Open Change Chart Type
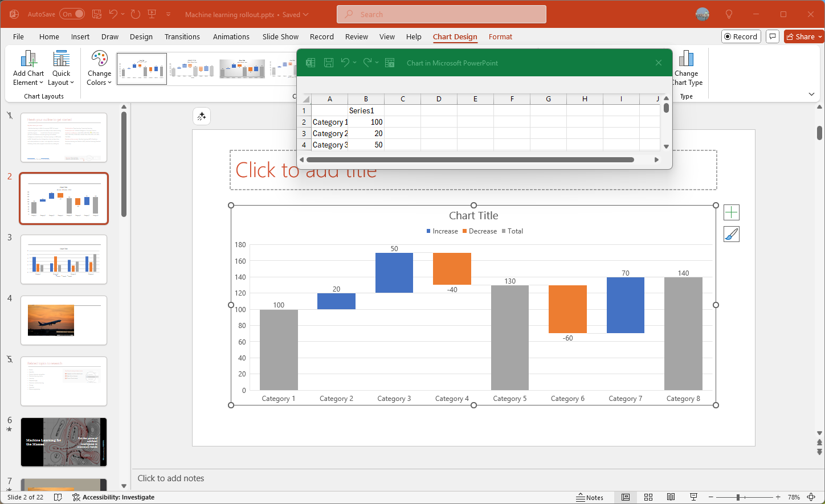The image size is (825, 504). (687, 67)
